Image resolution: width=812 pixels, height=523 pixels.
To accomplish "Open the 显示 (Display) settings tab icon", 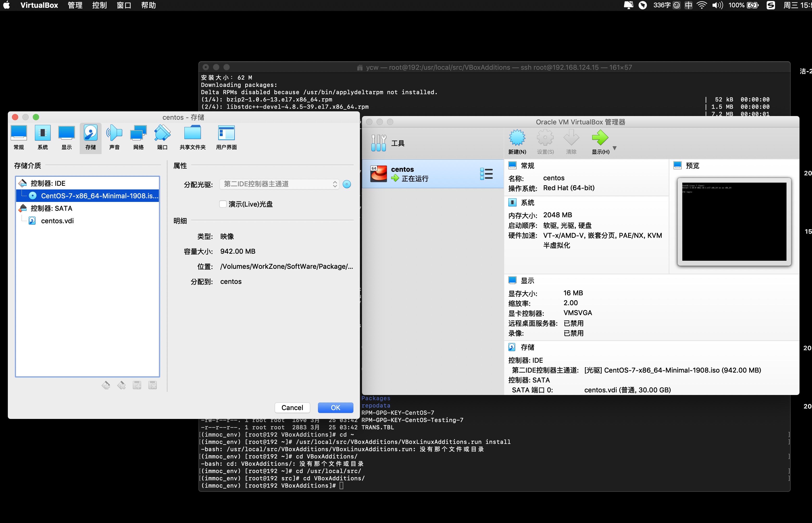I will click(x=66, y=133).
